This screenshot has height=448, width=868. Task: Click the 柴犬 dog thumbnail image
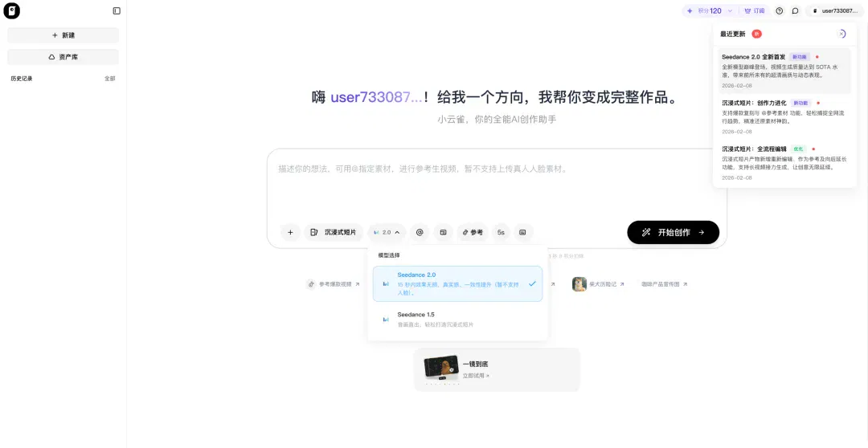pos(579,284)
